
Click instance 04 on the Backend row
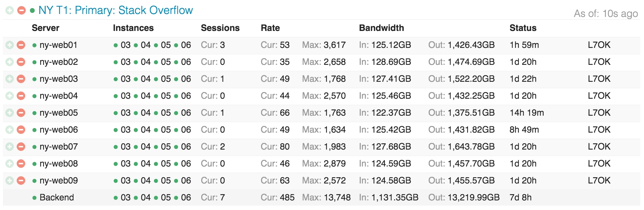coord(145,197)
